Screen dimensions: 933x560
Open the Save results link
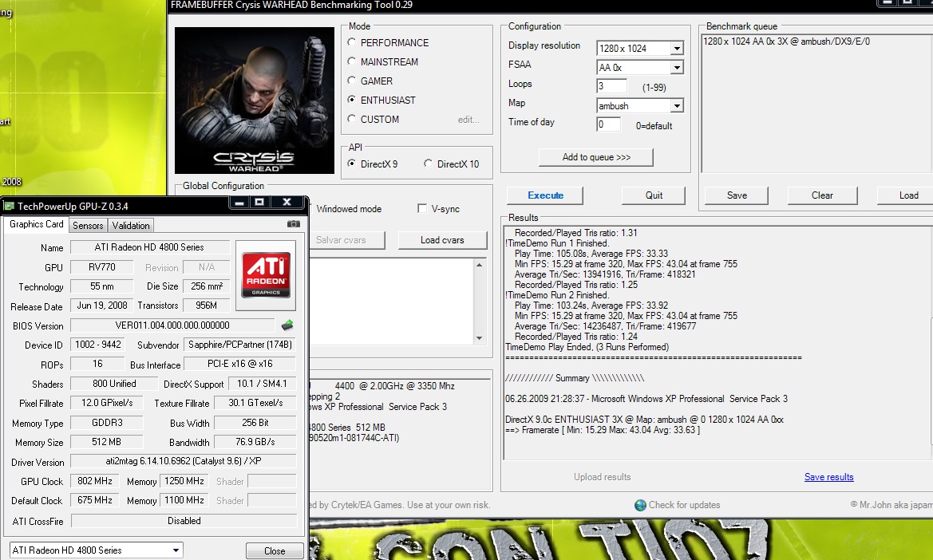829,477
